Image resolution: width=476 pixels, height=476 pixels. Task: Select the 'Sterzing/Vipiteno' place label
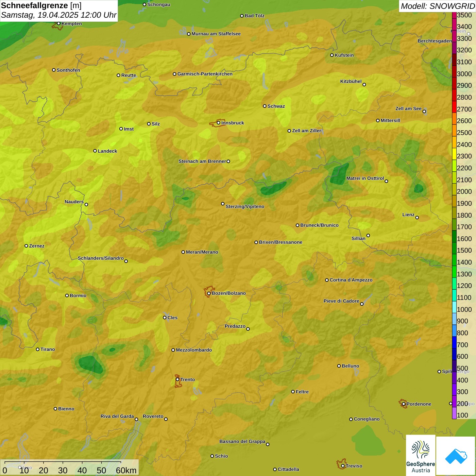click(x=245, y=206)
